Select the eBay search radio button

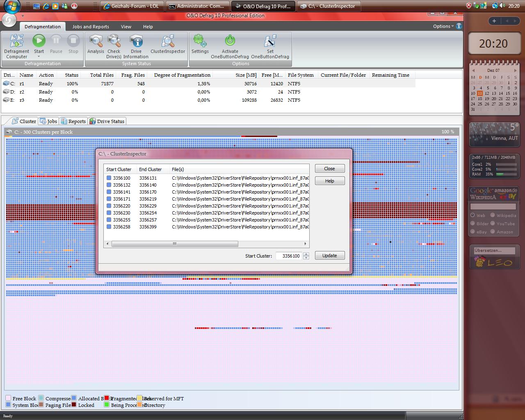pyautogui.click(x=472, y=231)
